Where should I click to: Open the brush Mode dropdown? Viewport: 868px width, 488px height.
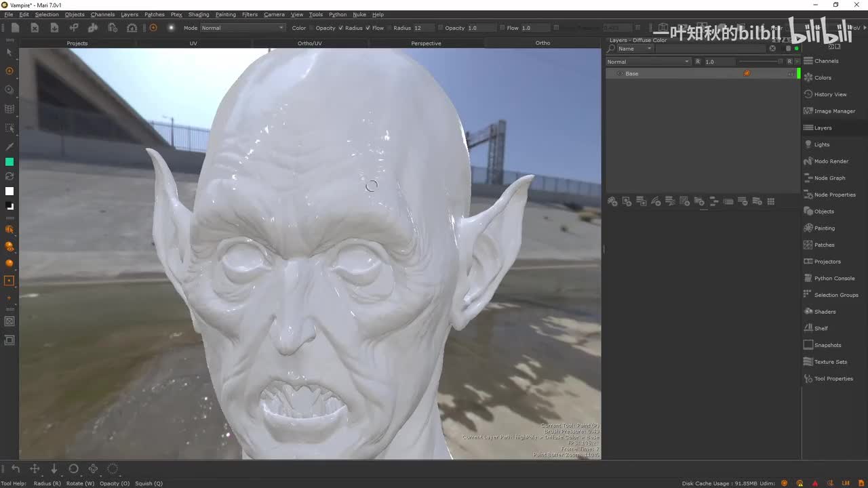(242, 28)
